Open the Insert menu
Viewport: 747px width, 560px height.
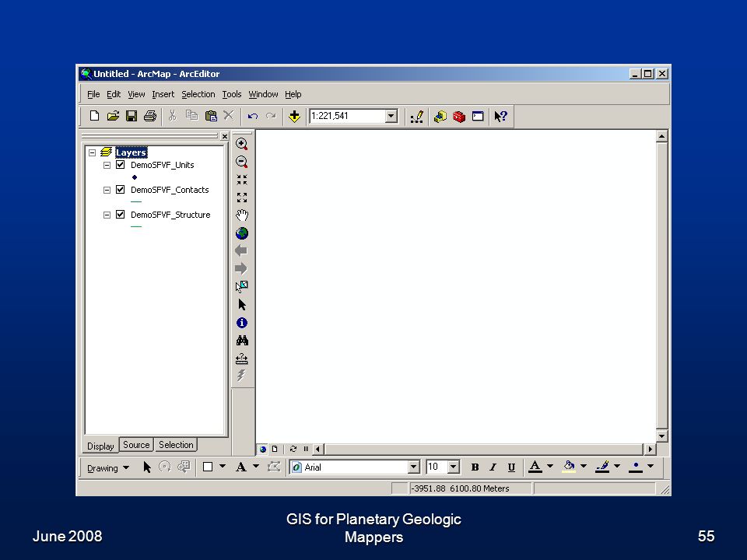click(x=163, y=94)
